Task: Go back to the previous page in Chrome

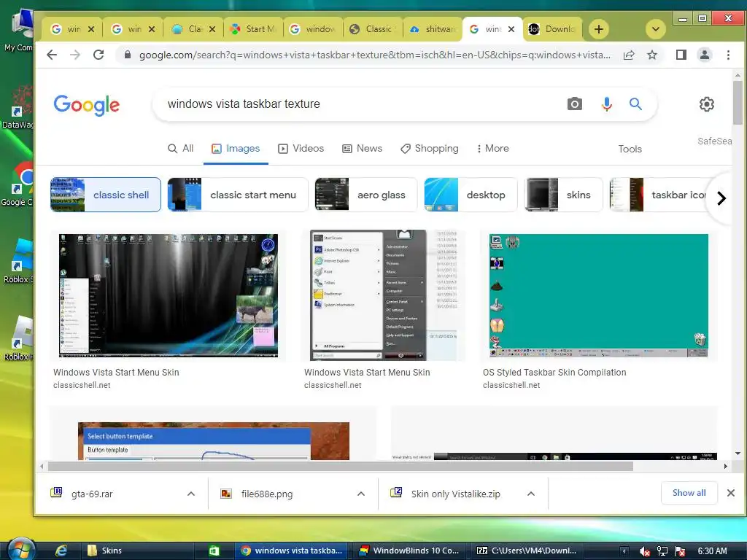Action: click(52, 55)
